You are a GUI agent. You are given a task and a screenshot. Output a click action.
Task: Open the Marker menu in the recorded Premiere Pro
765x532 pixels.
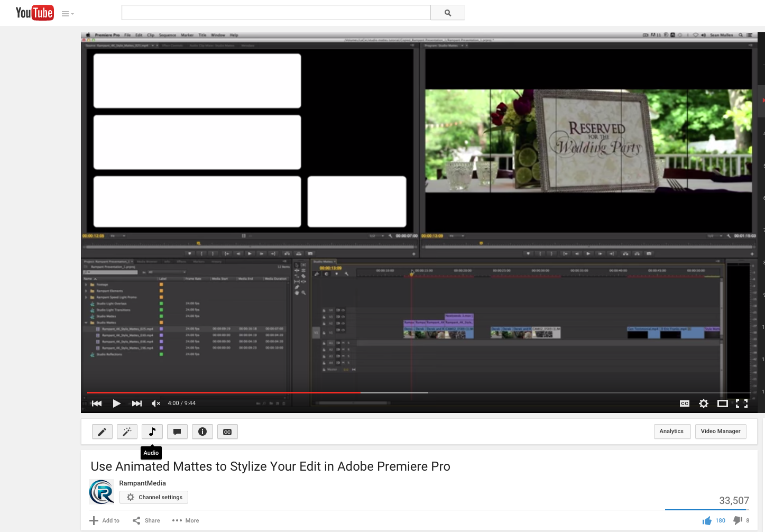(187, 35)
